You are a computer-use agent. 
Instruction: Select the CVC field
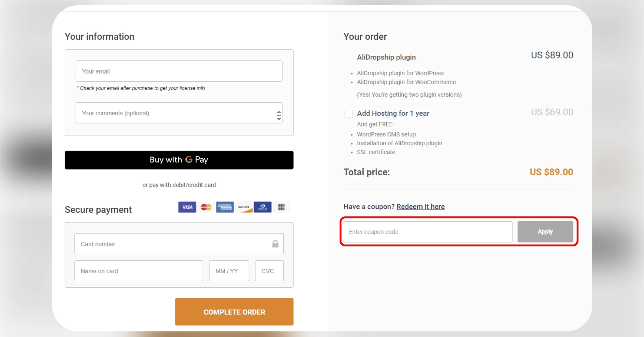click(x=269, y=271)
